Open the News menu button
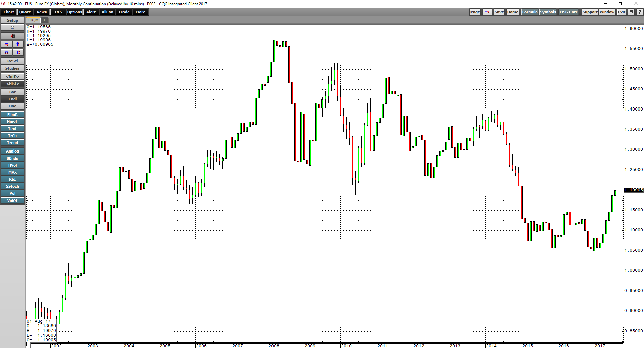 click(x=42, y=12)
